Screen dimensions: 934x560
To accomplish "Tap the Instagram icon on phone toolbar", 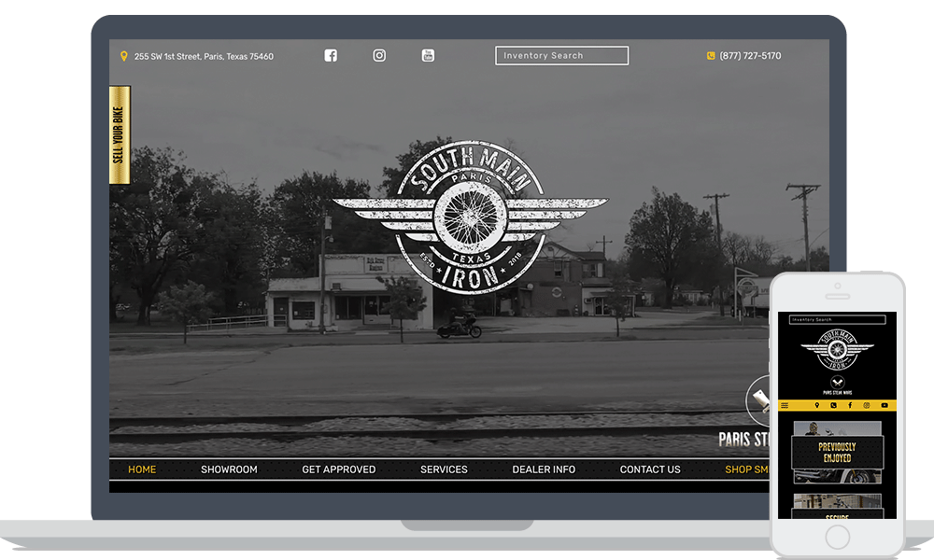I will (867, 405).
